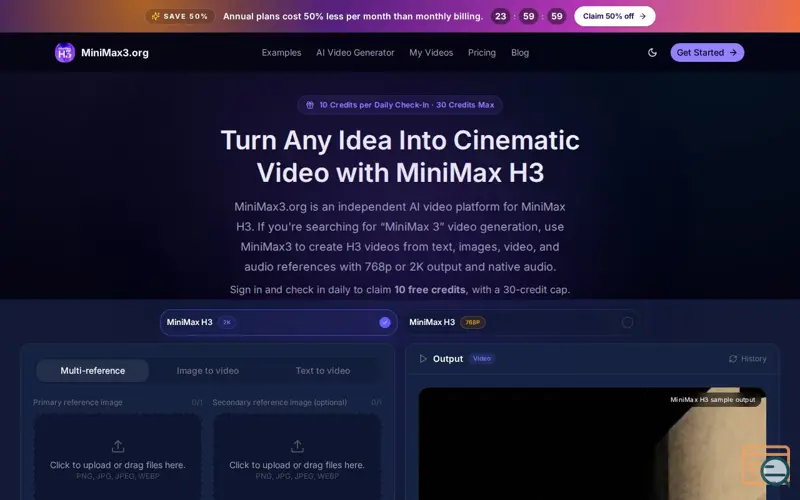The height and width of the screenshot is (500, 800).
Task: Visit the Blog link
Action: pyautogui.click(x=520, y=53)
